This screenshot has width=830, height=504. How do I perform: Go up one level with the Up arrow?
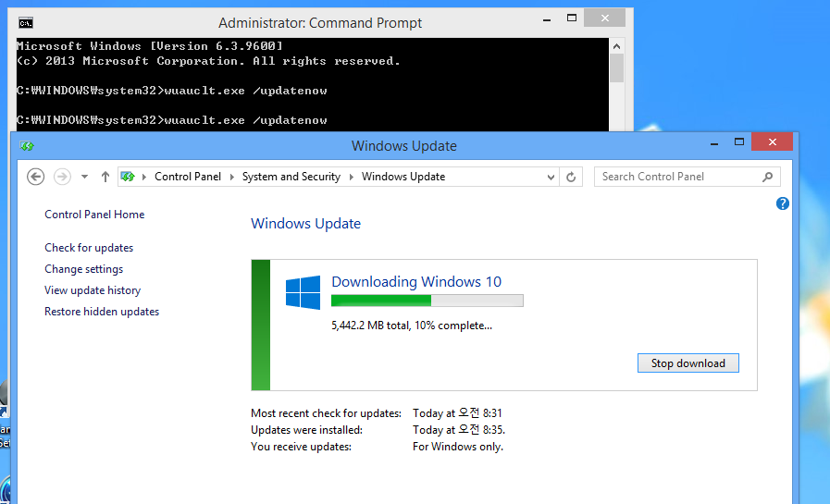105,177
